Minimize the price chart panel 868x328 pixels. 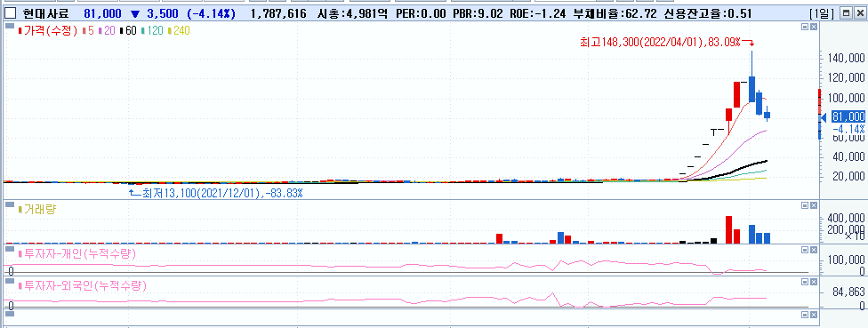pos(805,27)
